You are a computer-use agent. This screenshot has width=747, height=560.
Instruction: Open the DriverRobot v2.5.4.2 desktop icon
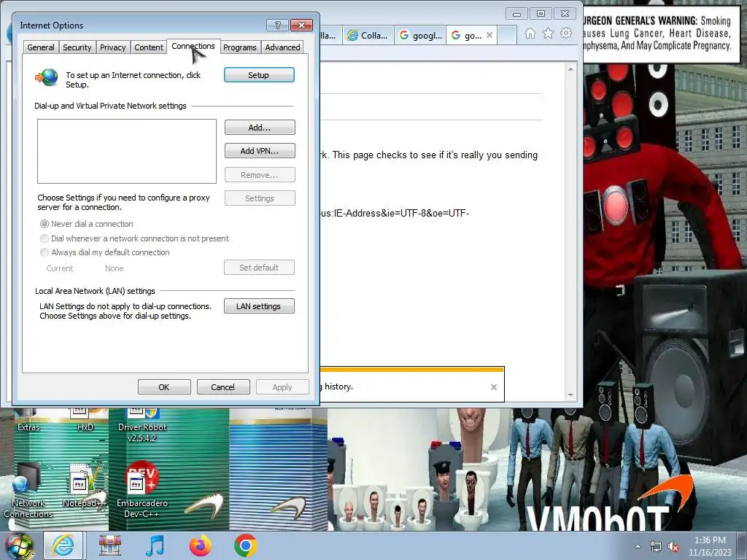click(x=142, y=426)
